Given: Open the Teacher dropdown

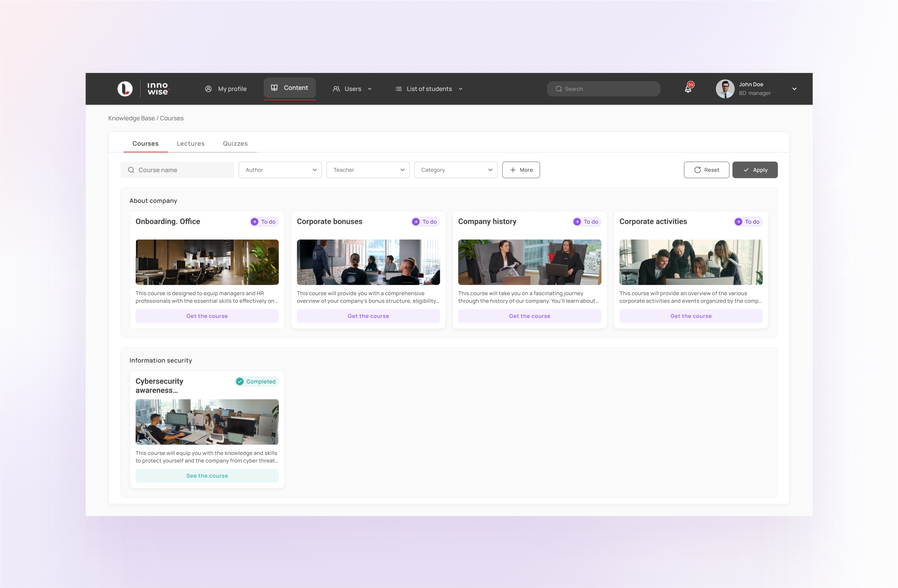Looking at the screenshot, I should [368, 170].
